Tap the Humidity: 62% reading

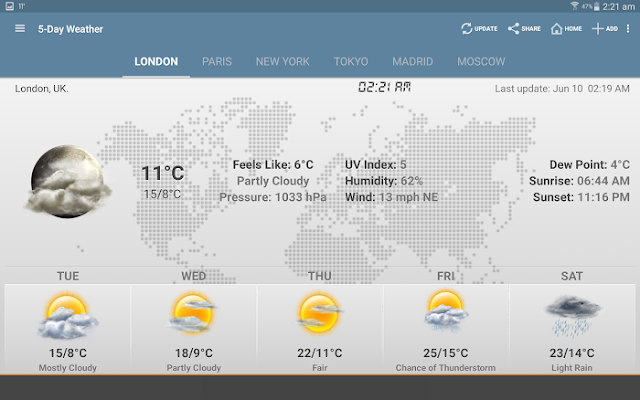click(384, 181)
